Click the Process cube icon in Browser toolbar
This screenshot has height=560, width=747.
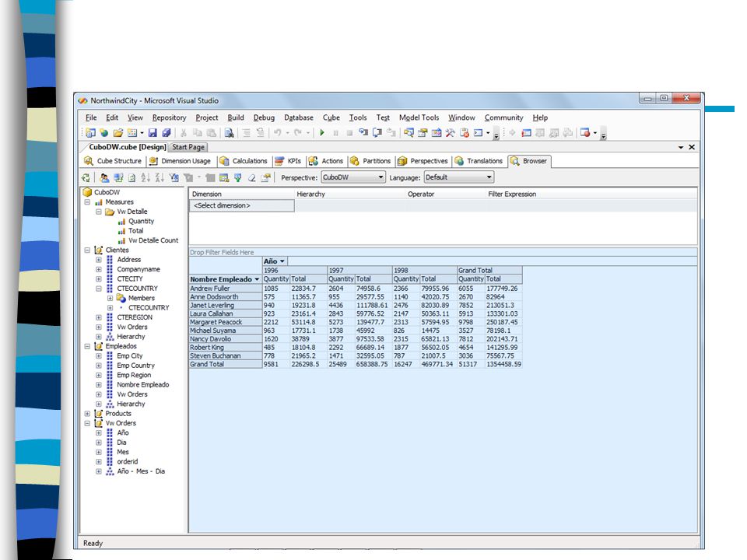[x=86, y=177]
